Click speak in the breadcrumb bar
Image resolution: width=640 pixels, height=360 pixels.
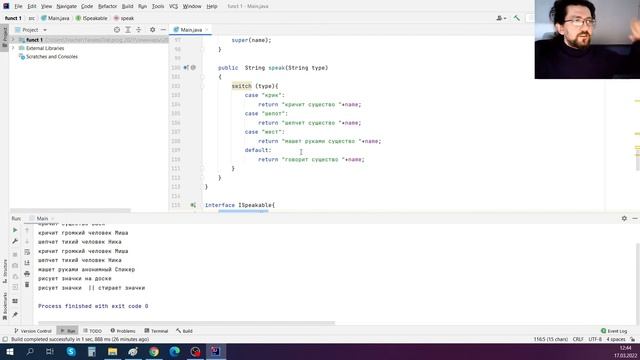(124, 18)
